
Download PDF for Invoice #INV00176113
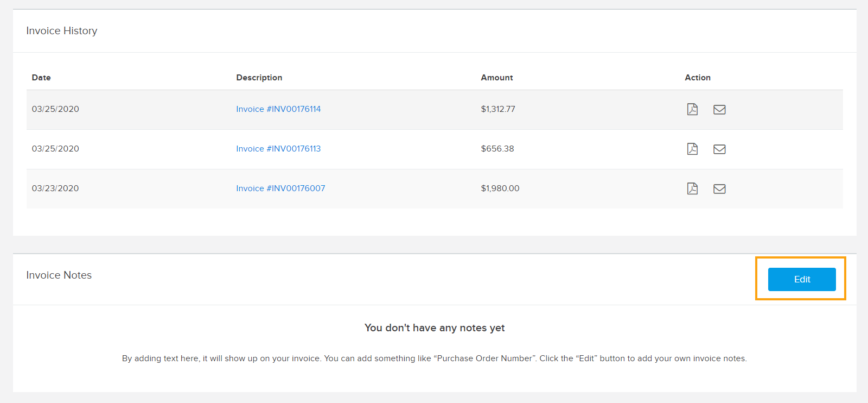coord(692,149)
